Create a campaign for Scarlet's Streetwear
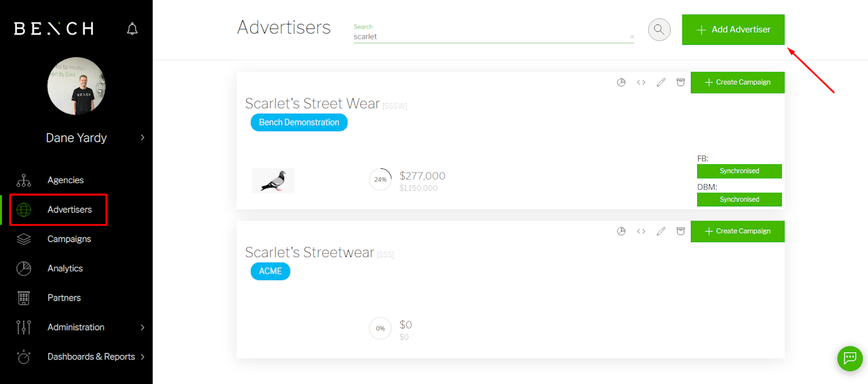Screen dimensions: 868x384 pos(738,231)
